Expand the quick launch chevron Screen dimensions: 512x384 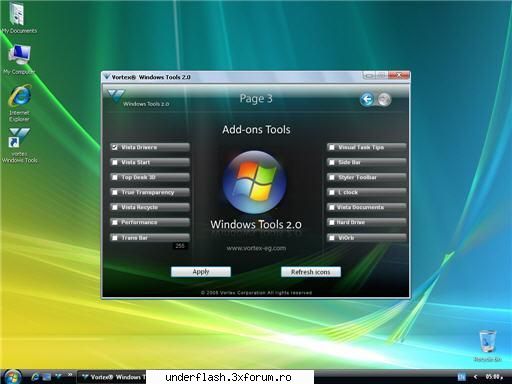click(x=70, y=375)
